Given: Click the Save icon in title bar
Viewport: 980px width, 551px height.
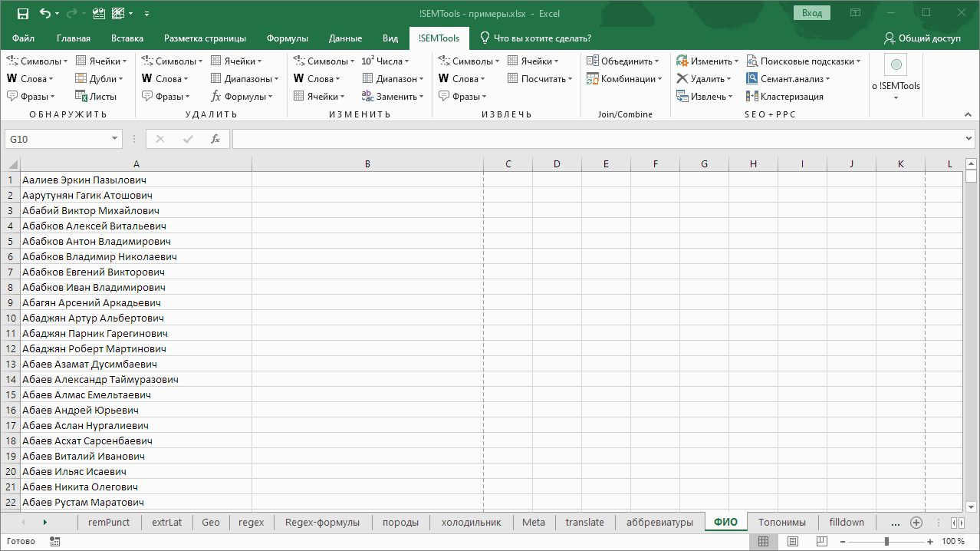Looking at the screenshot, I should pos(22,13).
